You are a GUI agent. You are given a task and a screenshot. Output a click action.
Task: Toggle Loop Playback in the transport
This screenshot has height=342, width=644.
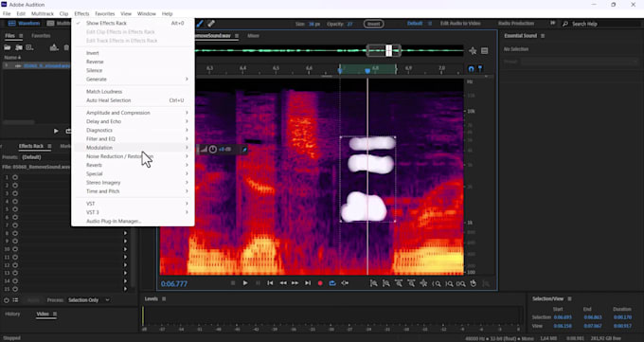coord(332,283)
